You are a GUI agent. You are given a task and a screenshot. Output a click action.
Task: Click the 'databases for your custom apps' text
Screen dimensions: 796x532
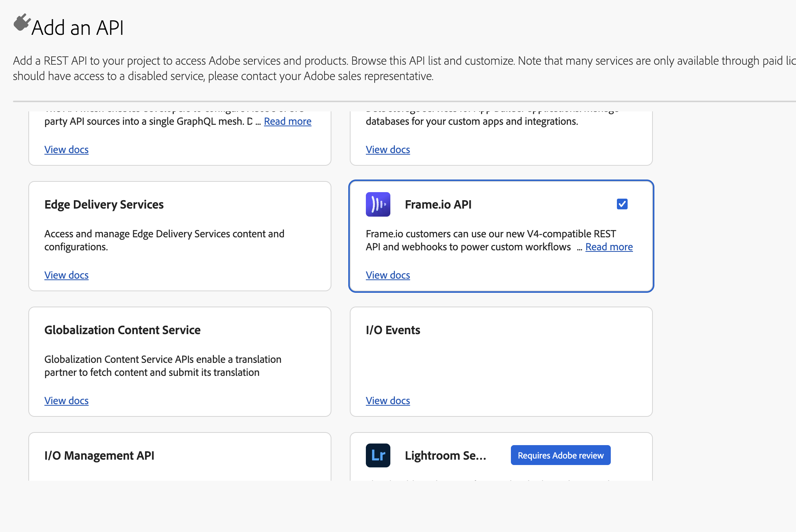pos(472,121)
